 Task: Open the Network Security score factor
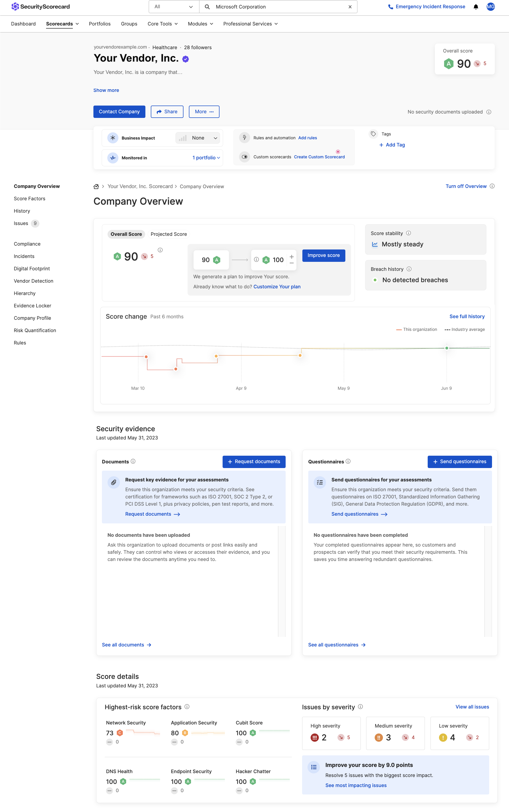tap(133, 732)
